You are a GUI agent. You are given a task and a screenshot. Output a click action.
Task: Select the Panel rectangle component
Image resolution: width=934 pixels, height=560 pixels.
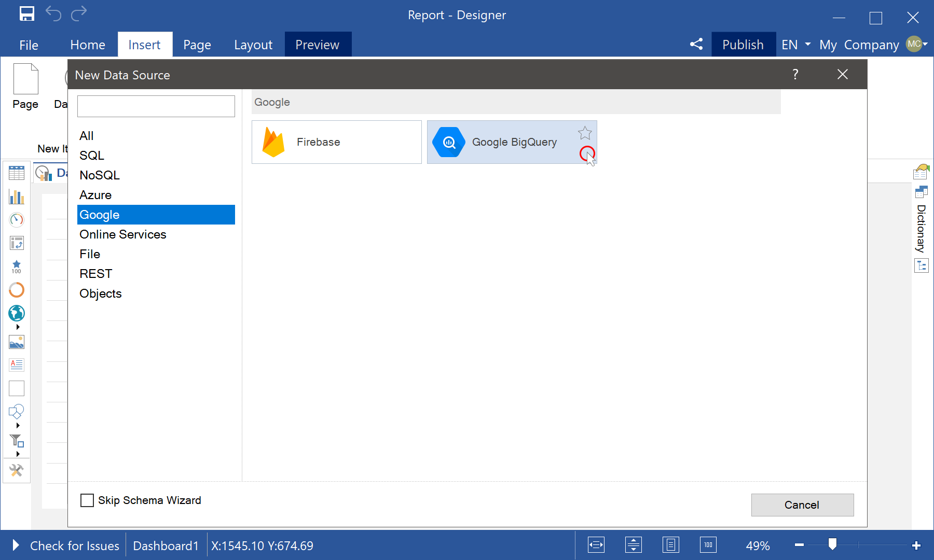(x=17, y=388)
